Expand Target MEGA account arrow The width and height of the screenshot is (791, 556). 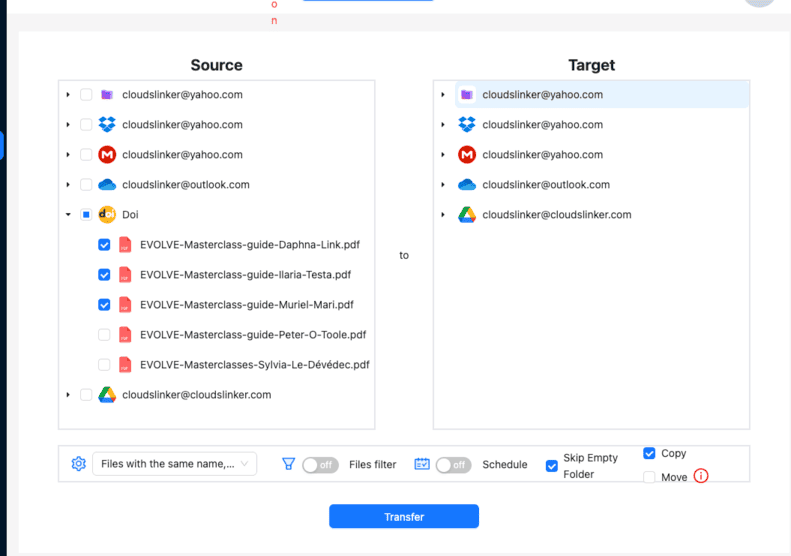443,154
